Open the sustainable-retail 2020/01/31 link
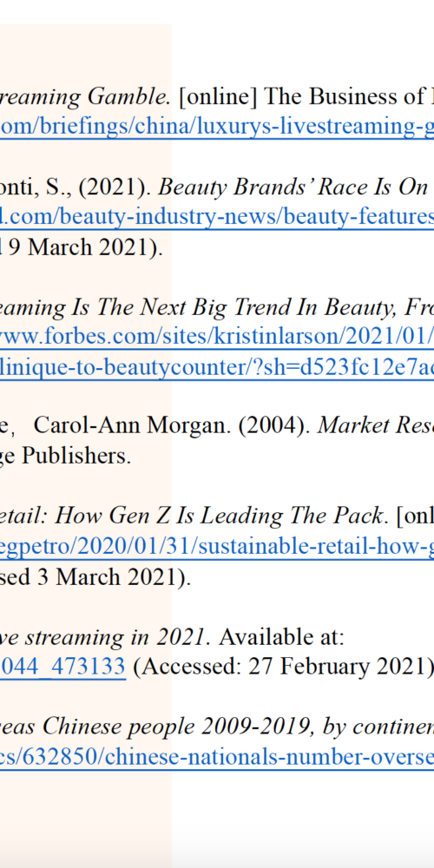 [x=217, y=548]
